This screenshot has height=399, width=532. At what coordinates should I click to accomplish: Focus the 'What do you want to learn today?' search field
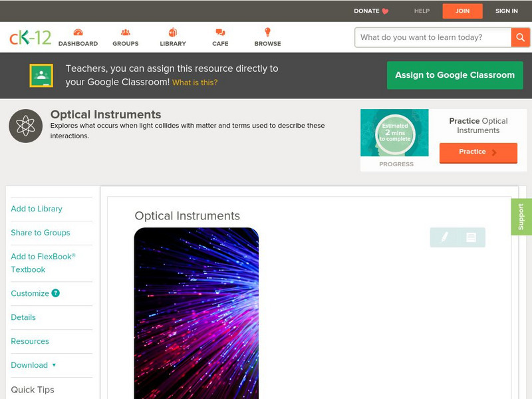tap(433, 37)
